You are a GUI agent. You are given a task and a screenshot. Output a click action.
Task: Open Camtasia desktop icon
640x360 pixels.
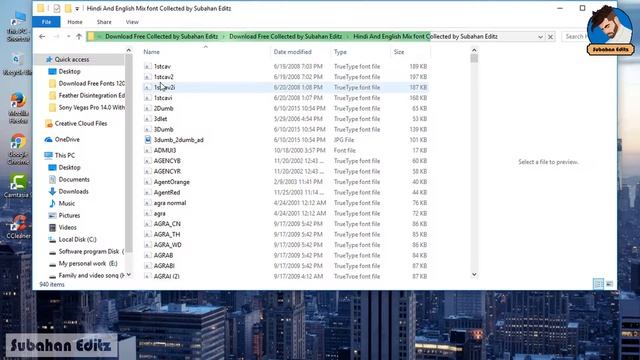tap(18, 186)
